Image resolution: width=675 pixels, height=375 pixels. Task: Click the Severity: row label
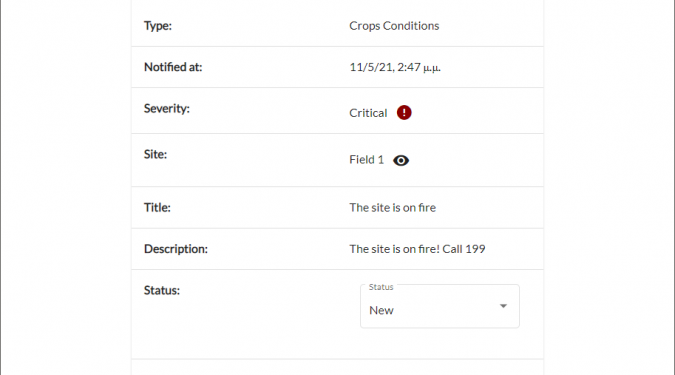(x=167, y=108)
